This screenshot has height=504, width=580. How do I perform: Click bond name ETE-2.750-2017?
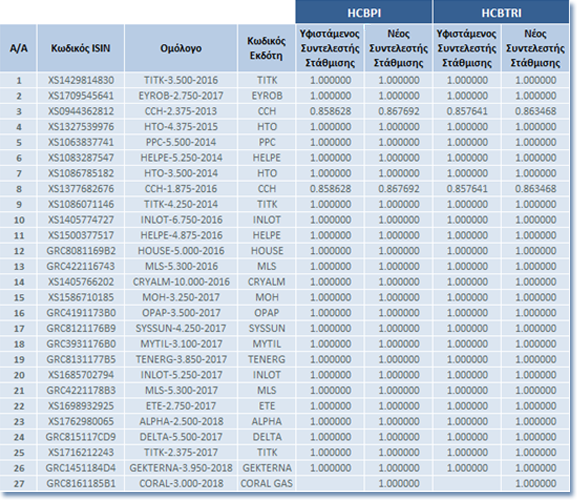(181, 406)
